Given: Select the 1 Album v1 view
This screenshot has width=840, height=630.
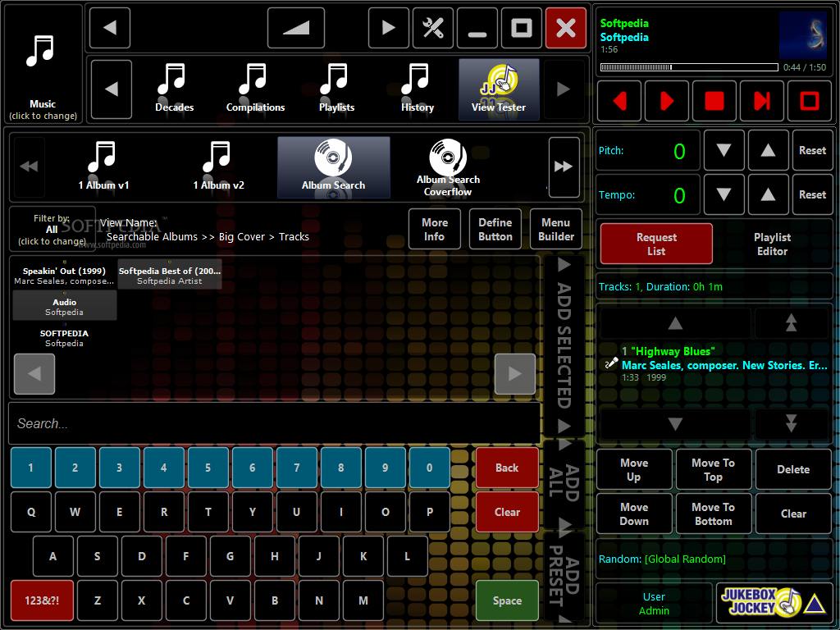Looking at the screenshot, I should pos(103,167).
